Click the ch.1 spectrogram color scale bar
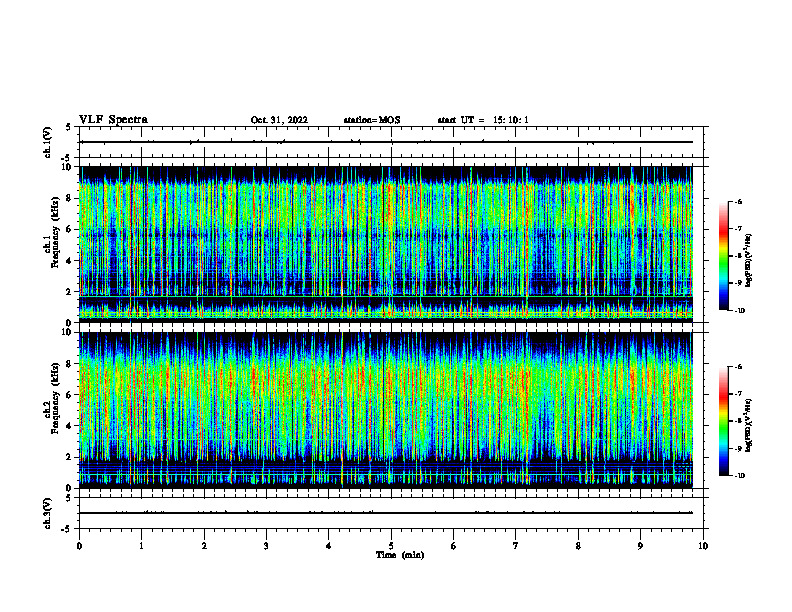The width and height of the screenshot is (792, 612). pos(723,256)
